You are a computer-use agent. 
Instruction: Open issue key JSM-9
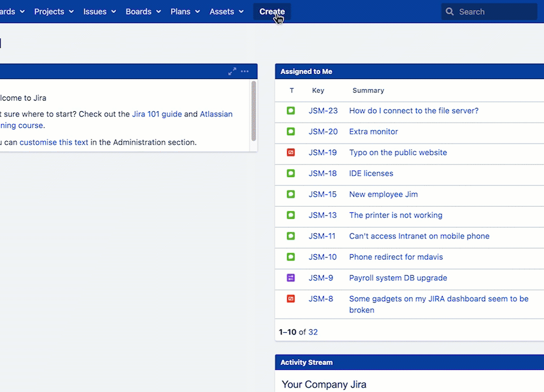tap(321, 278)
